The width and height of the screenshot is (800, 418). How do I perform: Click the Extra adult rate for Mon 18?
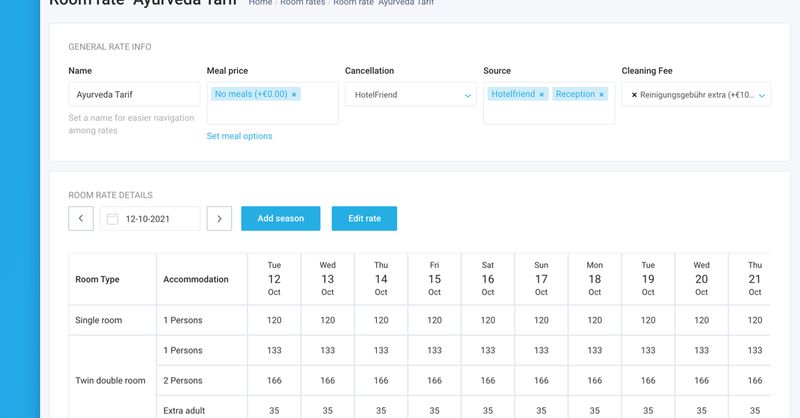(595, 409)
